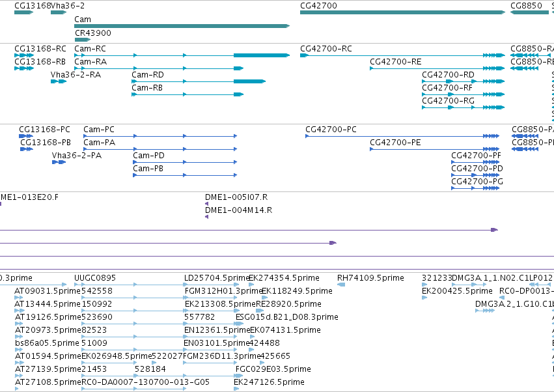Viewport: 554px width, 392px height.
Task: Select transcript Cam-RA
Action: [159, 68]
